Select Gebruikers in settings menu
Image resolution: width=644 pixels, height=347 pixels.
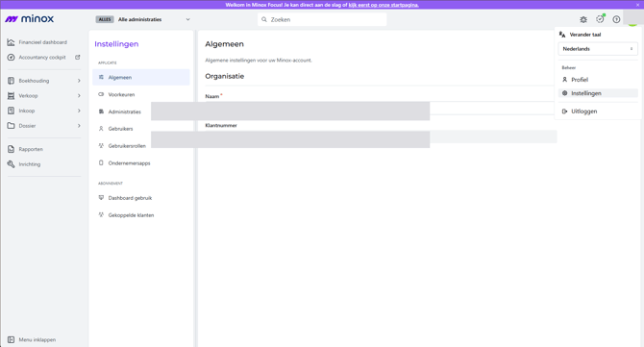tap(120, 129)
